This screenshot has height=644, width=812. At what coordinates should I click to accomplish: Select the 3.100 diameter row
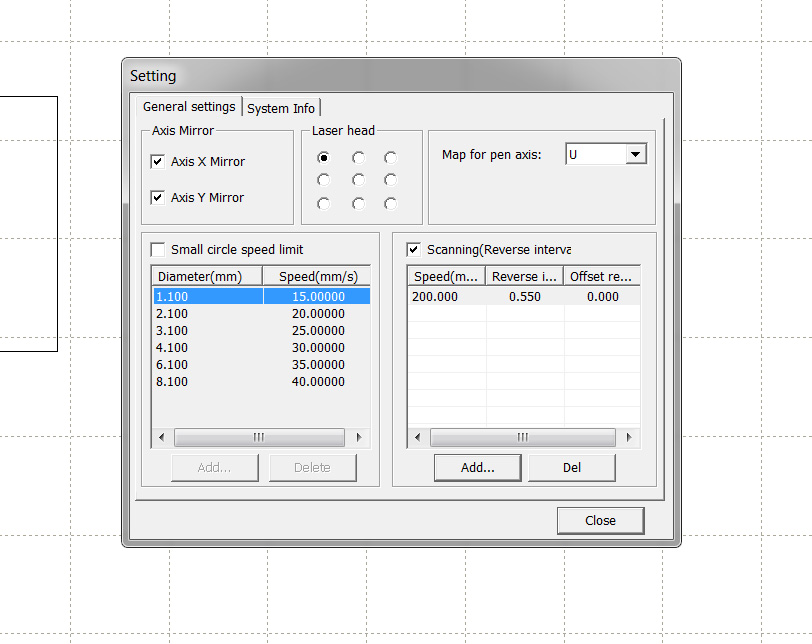(262, 331)
